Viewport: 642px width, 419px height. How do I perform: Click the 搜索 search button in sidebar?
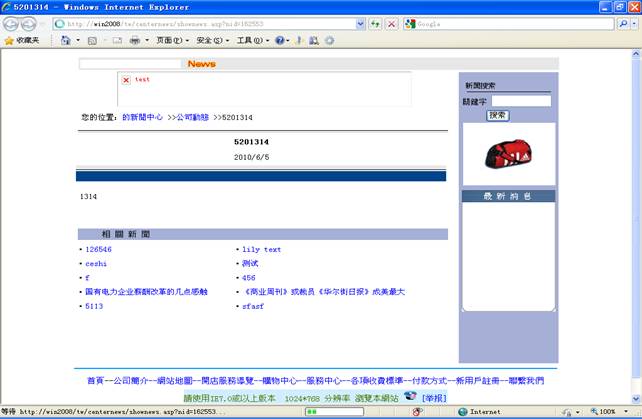[498, 115]
